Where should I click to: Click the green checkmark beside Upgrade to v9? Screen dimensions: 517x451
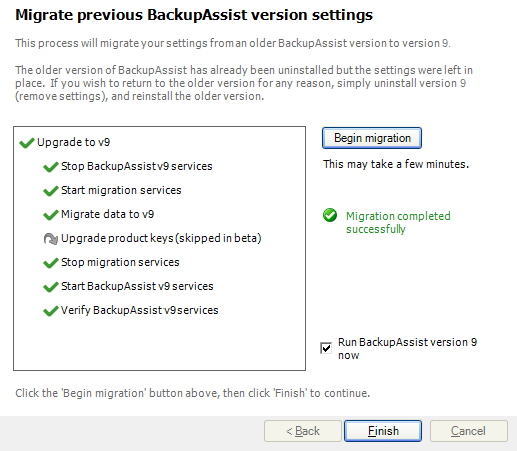pos(27,143)
